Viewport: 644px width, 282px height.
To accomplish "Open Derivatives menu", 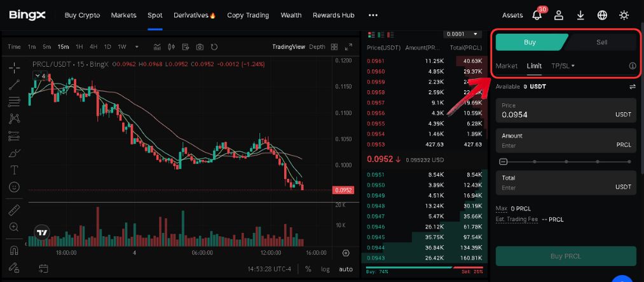I will [x=195, y=15].
